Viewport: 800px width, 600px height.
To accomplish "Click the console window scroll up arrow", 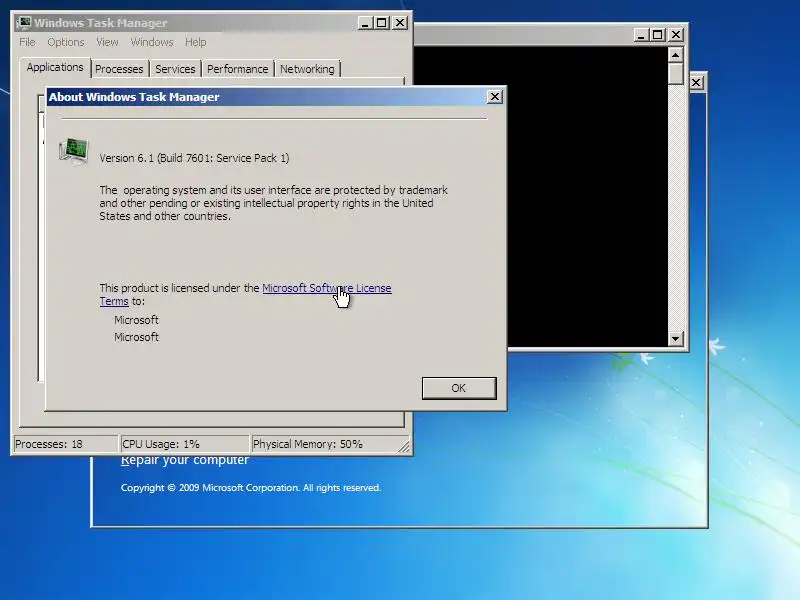I will (x=676, y=54).
